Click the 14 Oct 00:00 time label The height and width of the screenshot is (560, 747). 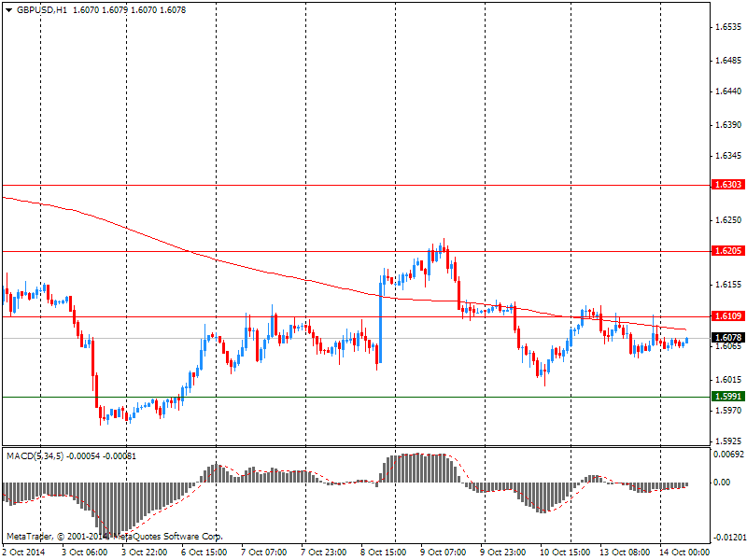coord(684,552)
